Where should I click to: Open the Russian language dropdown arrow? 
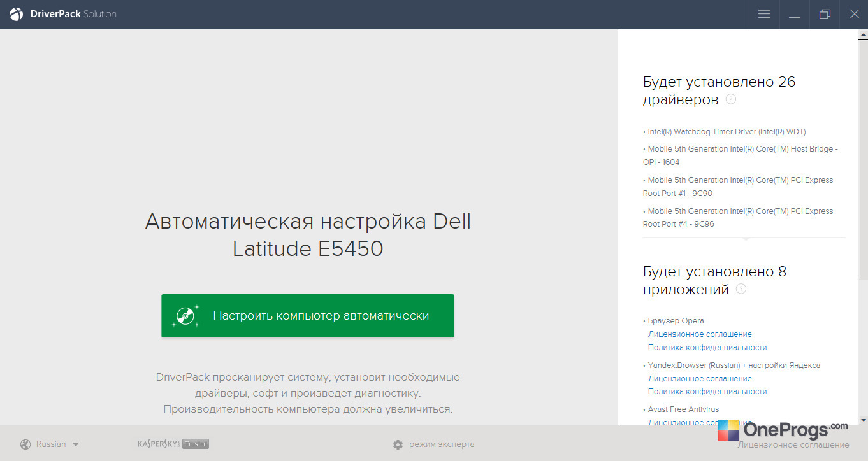click(x=76, y=444)
